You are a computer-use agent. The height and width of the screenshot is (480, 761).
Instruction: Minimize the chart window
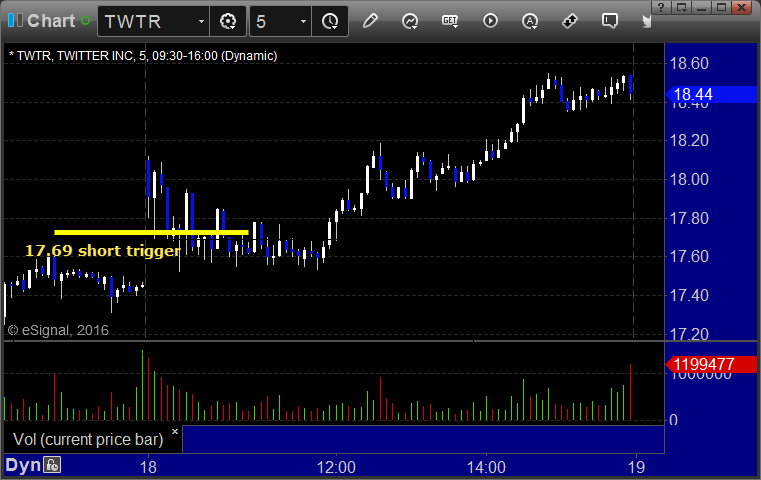point(701,7)
